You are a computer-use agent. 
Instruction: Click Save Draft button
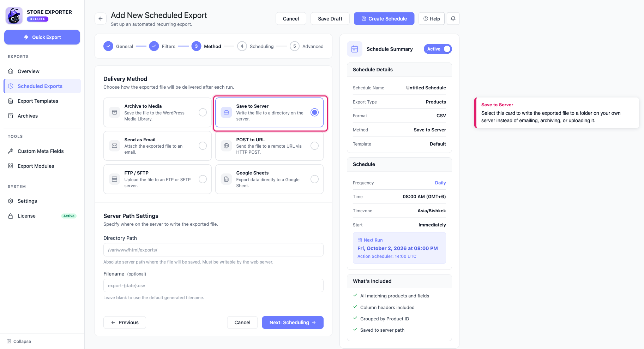click(x=330, y=19)
